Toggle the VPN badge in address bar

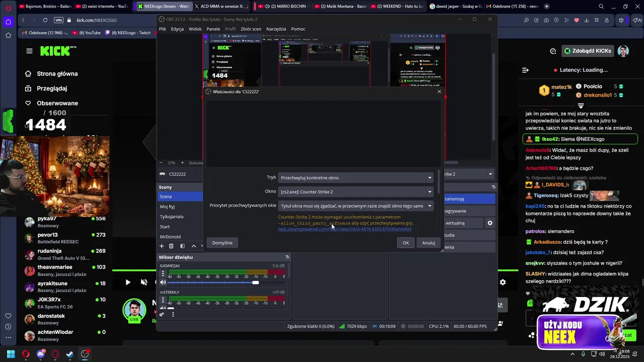tap(58, 20)
